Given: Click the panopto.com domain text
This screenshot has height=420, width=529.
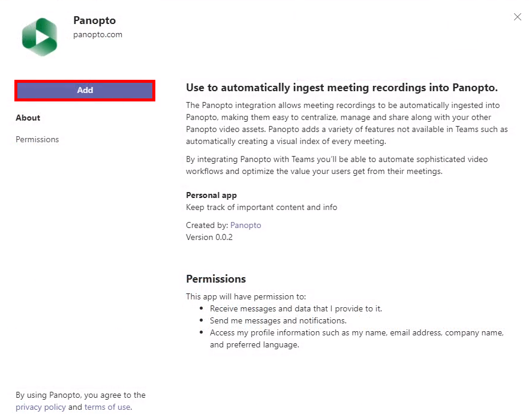Looking at the screenshot, I should (98, 34).
